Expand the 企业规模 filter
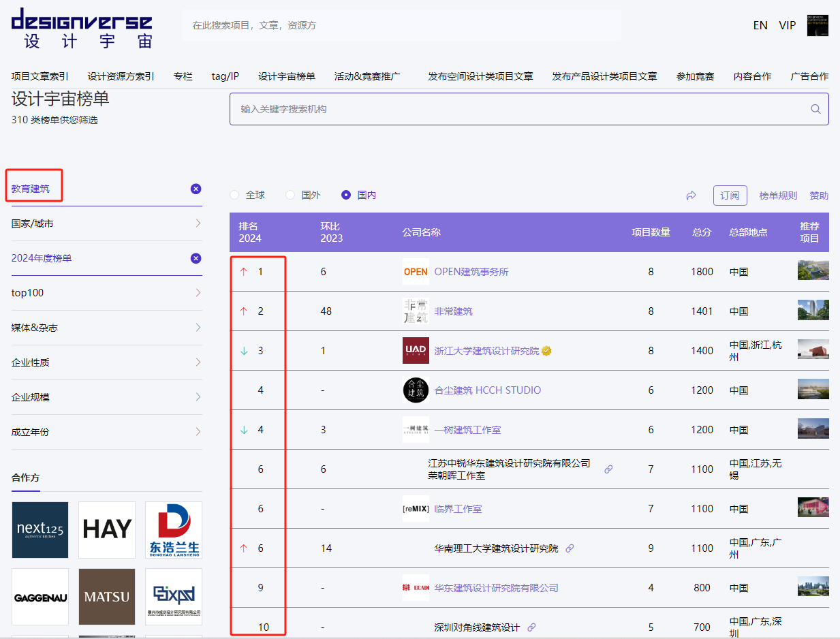 point(107,397)
